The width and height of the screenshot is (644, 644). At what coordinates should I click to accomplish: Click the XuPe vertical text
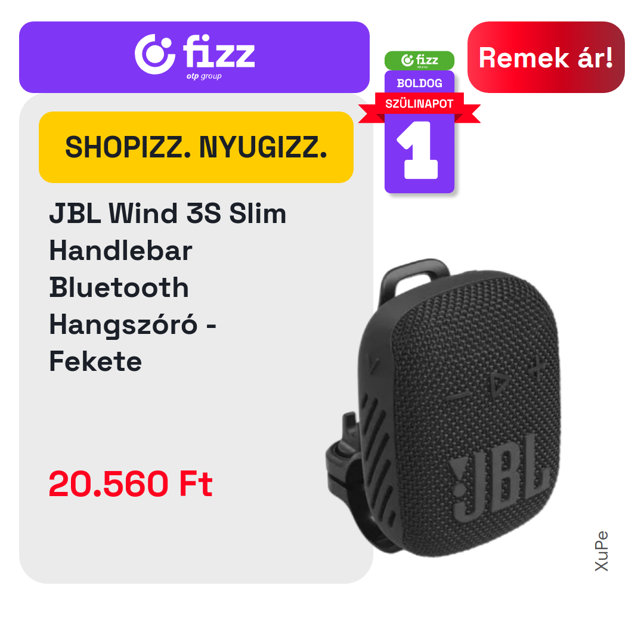(x=601, y=551)
